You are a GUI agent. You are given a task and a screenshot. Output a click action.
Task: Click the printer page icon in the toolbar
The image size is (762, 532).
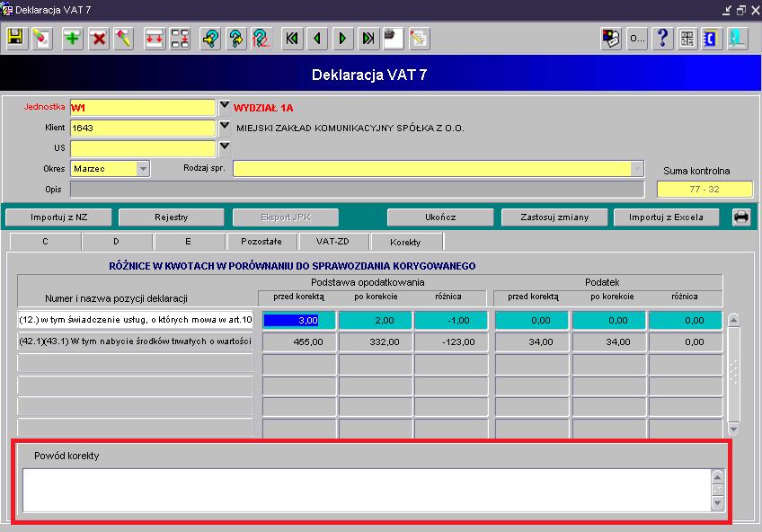[x=394, y=39]
